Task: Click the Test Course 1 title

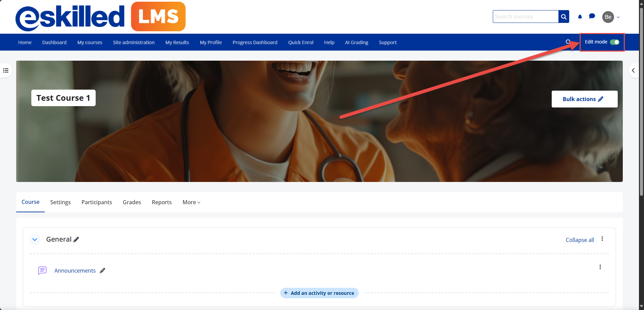Action: [63, 98]
